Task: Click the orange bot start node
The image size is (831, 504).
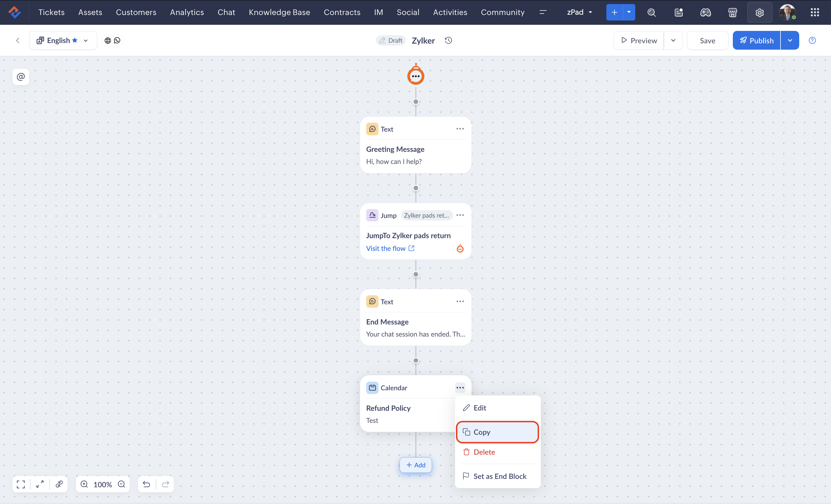Action: (415, 76)
